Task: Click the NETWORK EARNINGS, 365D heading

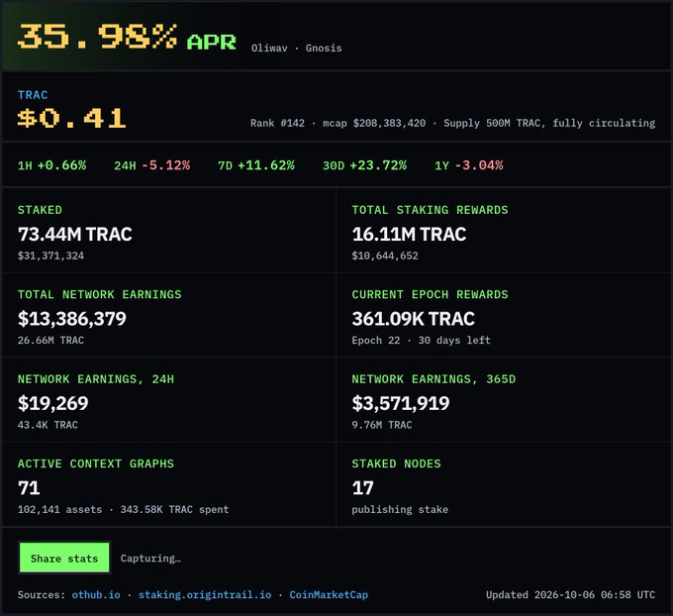Action: click(433, 379)
